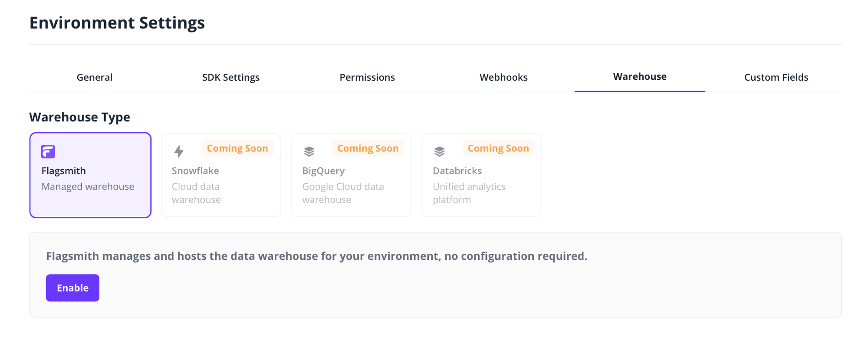Click the Coming Soon badge on Databricks
This screenshot has width=868, height=344.
click(x=498, y=148)
